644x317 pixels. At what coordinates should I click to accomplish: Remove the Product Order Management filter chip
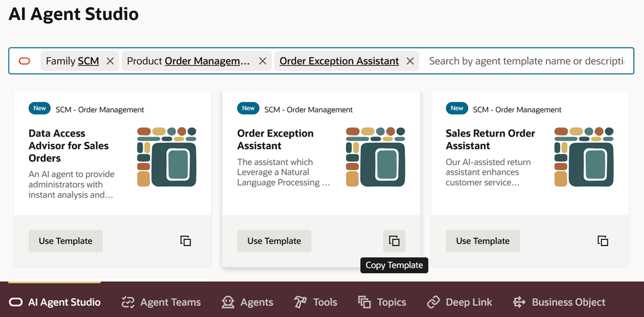pyautogui.click(x=263, y=61)
